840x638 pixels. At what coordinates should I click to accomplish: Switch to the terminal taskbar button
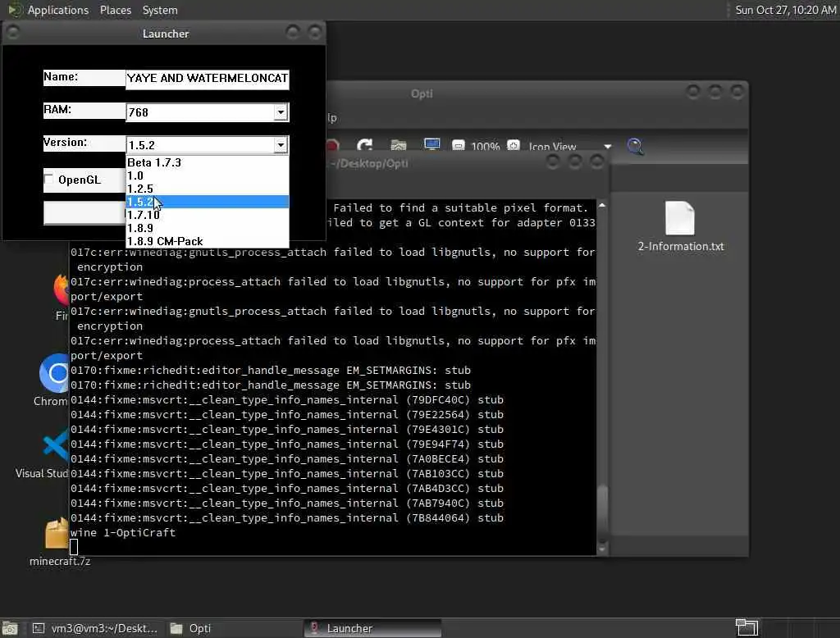click(96, 628)
